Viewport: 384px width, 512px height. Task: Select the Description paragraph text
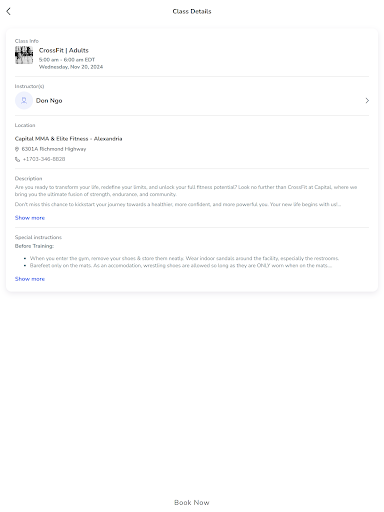point(186,196)
